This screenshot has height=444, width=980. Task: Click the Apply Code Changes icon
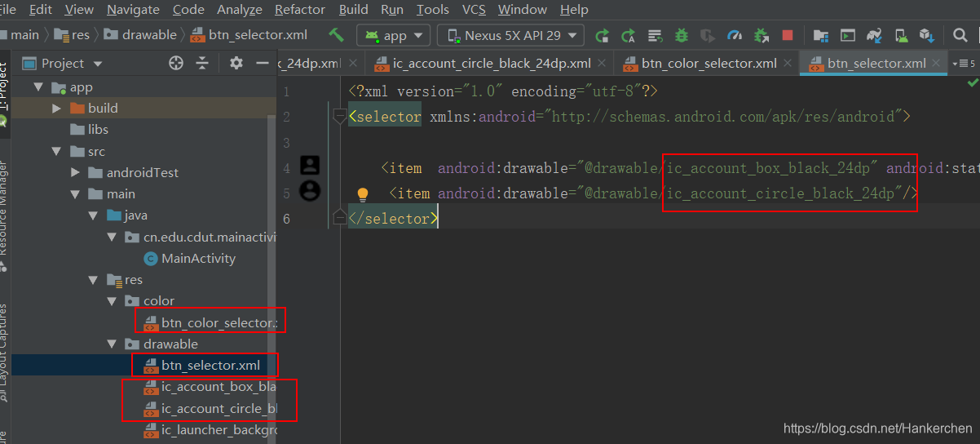tap(654, 35)
